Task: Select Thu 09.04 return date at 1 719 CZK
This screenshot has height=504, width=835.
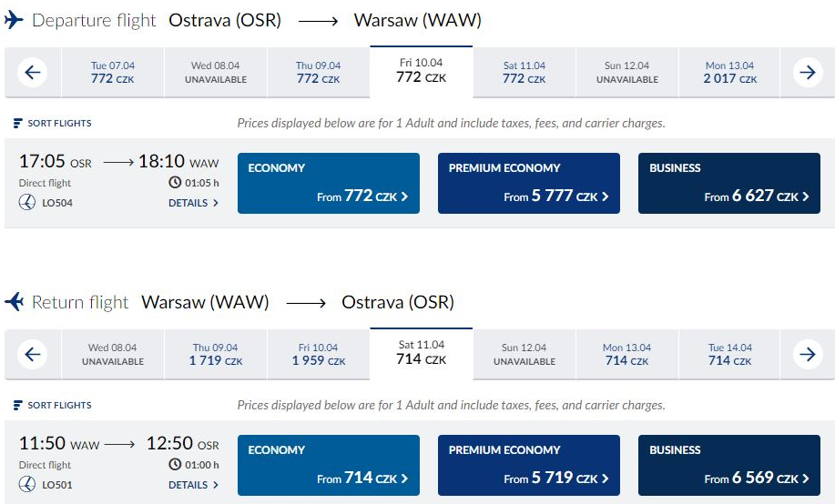Action: point(216,355)
